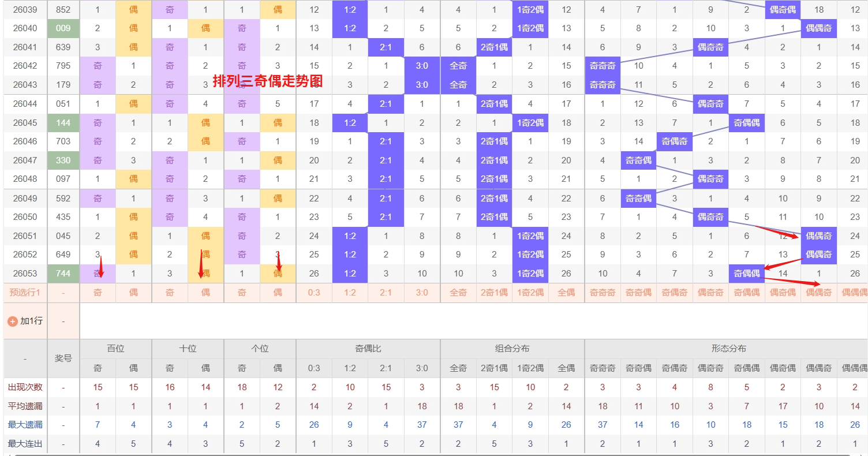Toggle the 全偶 option in the 预选行1 row
The height and width of the screenshot is (456, 868).
(x=566, y=293)
